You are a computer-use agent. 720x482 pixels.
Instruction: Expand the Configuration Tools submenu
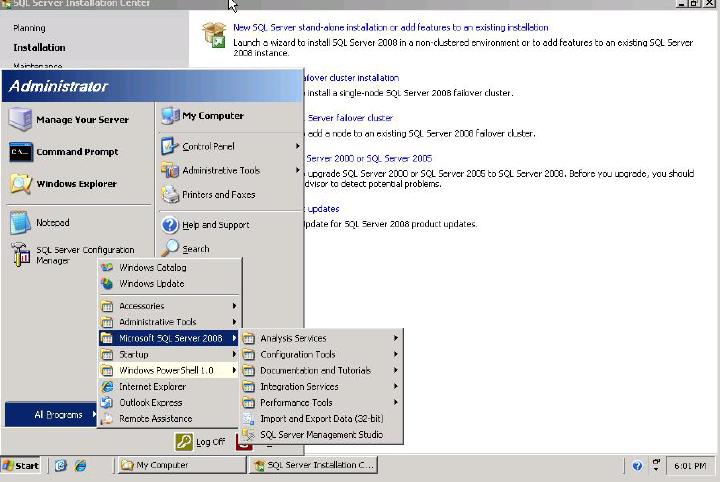321,354
